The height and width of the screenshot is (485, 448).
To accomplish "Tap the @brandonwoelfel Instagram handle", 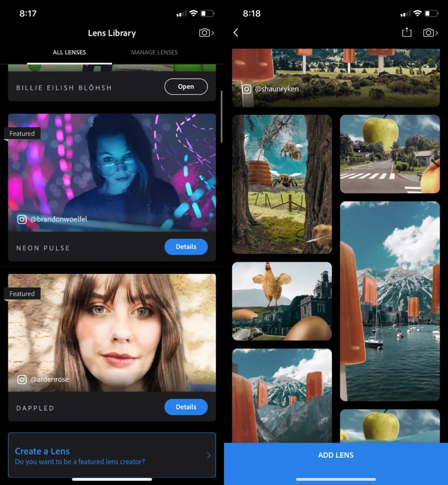I will pos(59,219).
